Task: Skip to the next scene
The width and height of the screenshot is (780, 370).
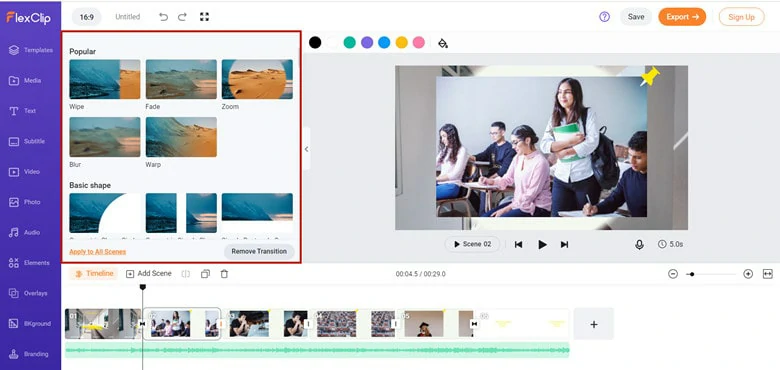Action: pos(564,244)
